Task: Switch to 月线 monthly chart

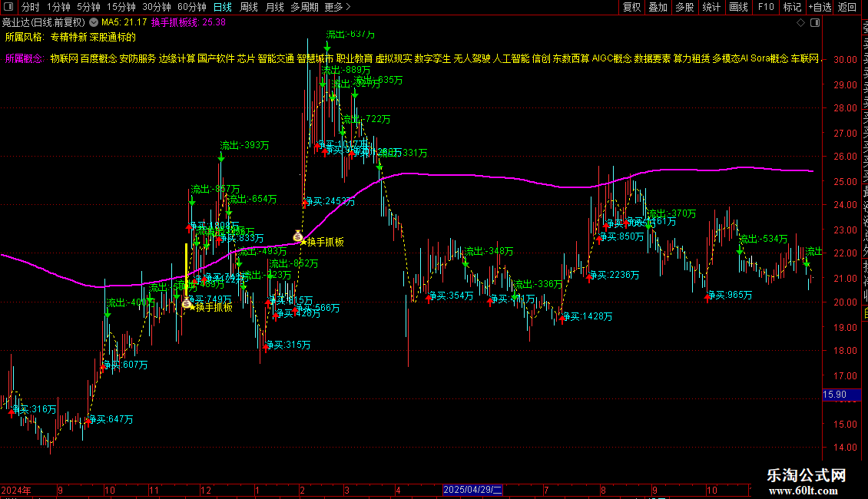Action: click(274, 7)
